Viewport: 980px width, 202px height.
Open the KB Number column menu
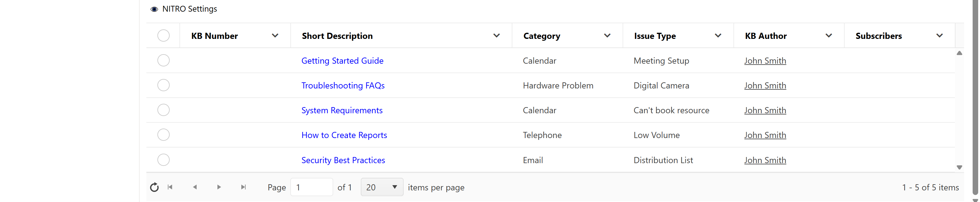(275, 36)
